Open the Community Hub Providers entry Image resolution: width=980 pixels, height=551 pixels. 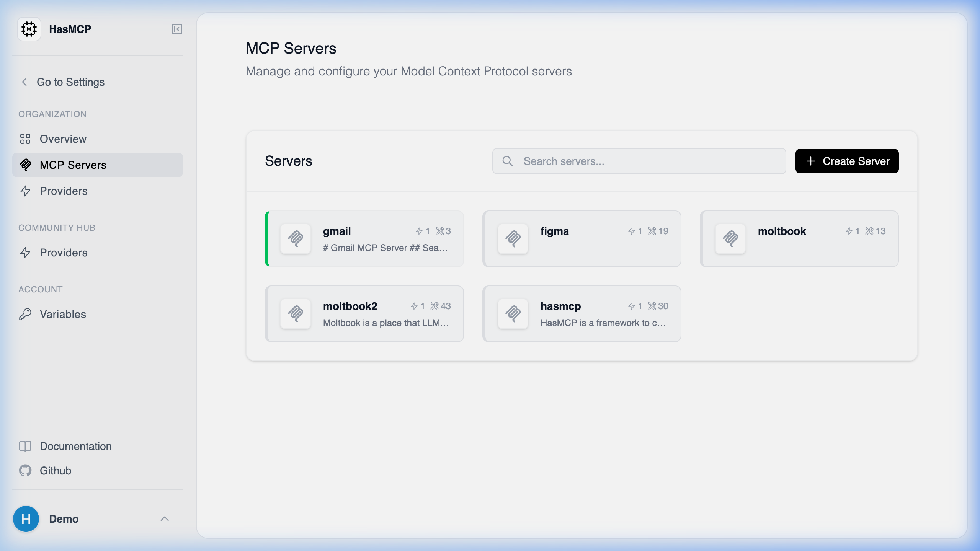pyautogui.click(x=64, y=253)
